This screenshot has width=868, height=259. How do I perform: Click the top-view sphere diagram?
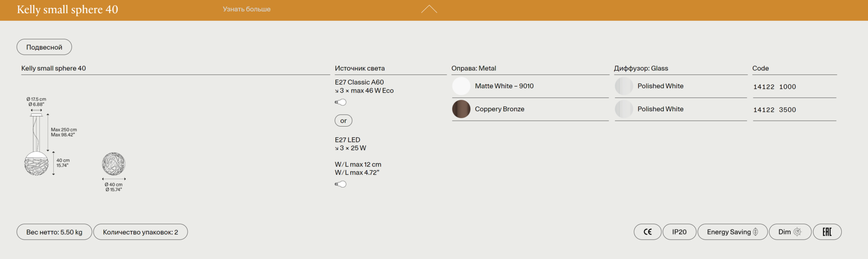(113, 164)
